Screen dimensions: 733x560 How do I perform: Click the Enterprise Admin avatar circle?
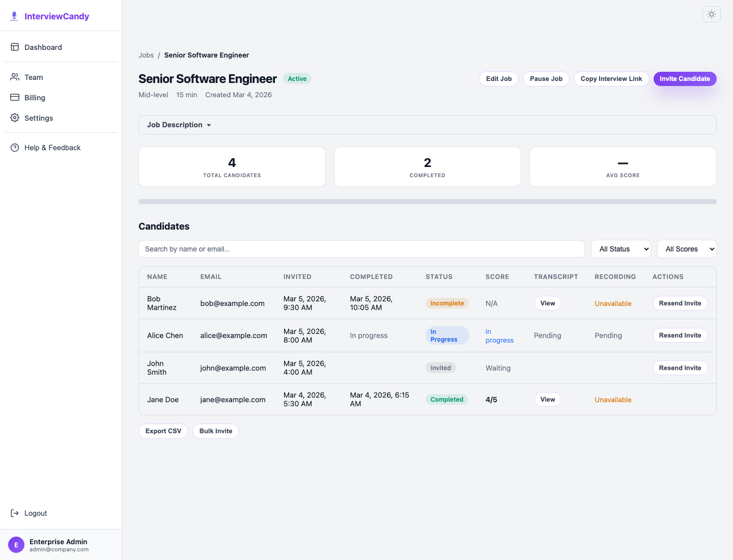click(16, 545)
